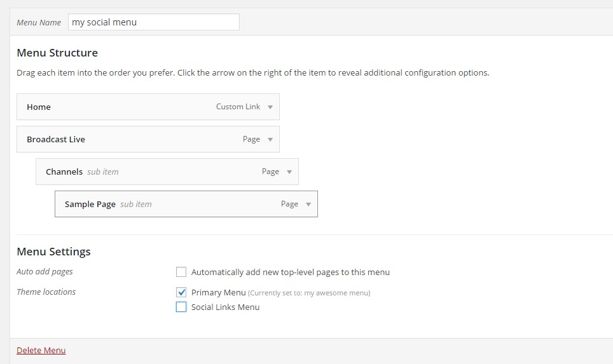613x364 pixels.
Task: Select the Broadcast Live item title
Action: [56, 139]
